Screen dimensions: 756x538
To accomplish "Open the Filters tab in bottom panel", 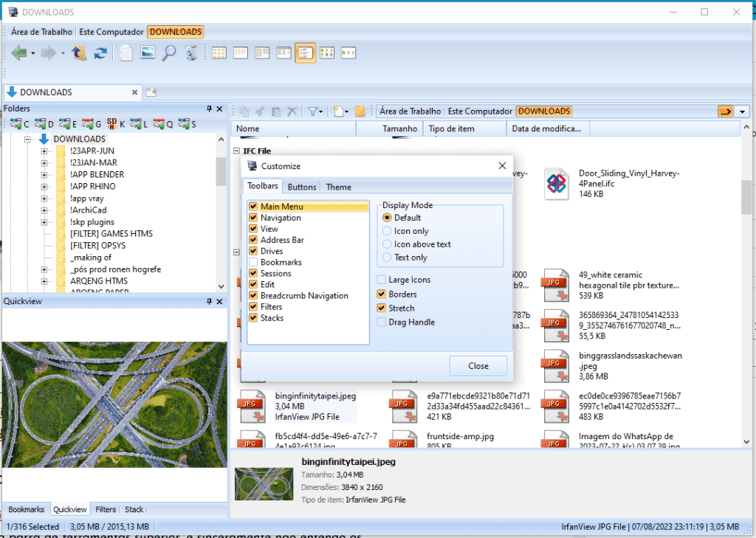I will pyautogui.click(x=106, y=509).
